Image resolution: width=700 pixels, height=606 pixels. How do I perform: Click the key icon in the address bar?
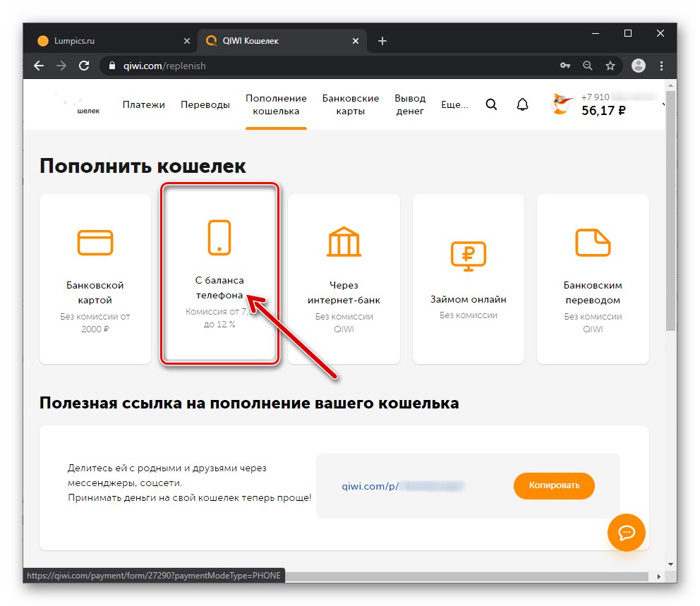click(x=565, y=66)
